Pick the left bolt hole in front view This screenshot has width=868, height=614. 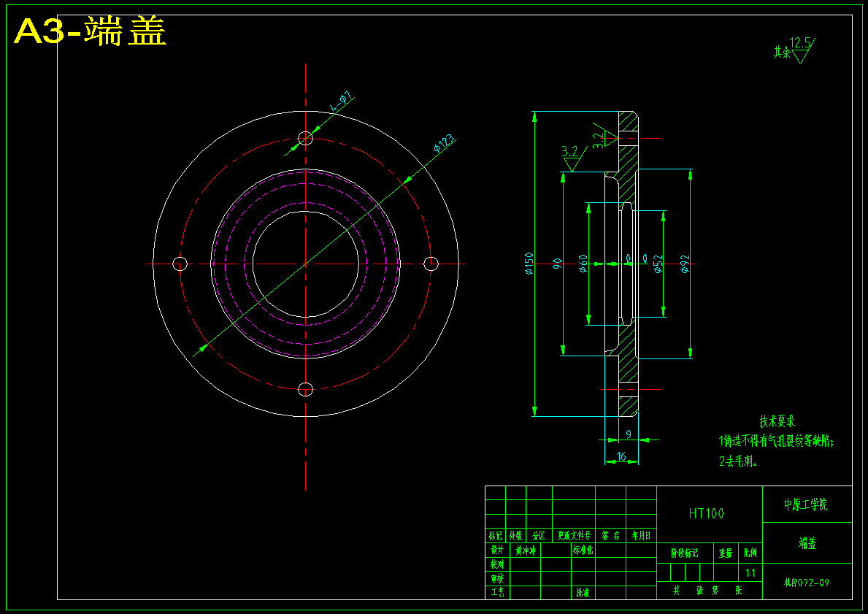[x=180, y=264]
